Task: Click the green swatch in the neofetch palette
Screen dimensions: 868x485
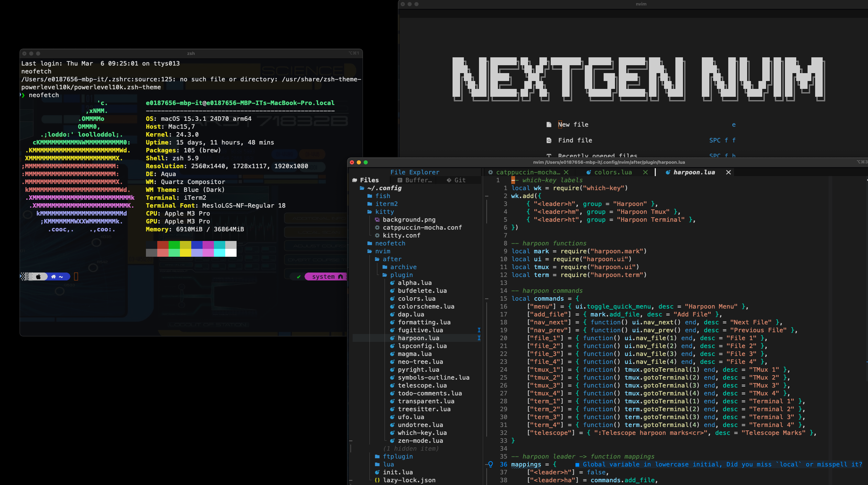Action: (174, 245)
